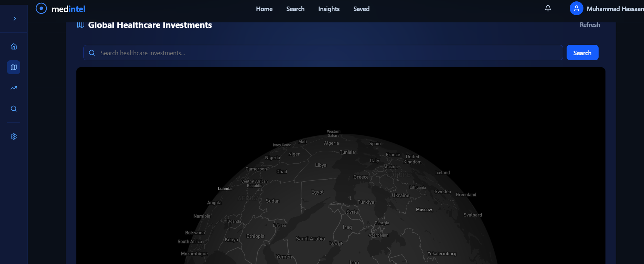Click the Sweden label on the globe
The width and height of the screenshot is (644, 264).
443,192
